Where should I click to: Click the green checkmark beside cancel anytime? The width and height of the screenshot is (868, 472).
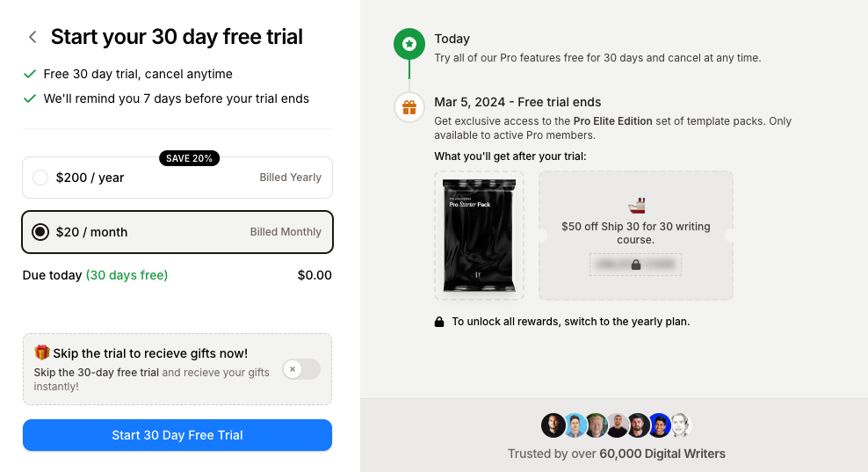pos(30,74)
